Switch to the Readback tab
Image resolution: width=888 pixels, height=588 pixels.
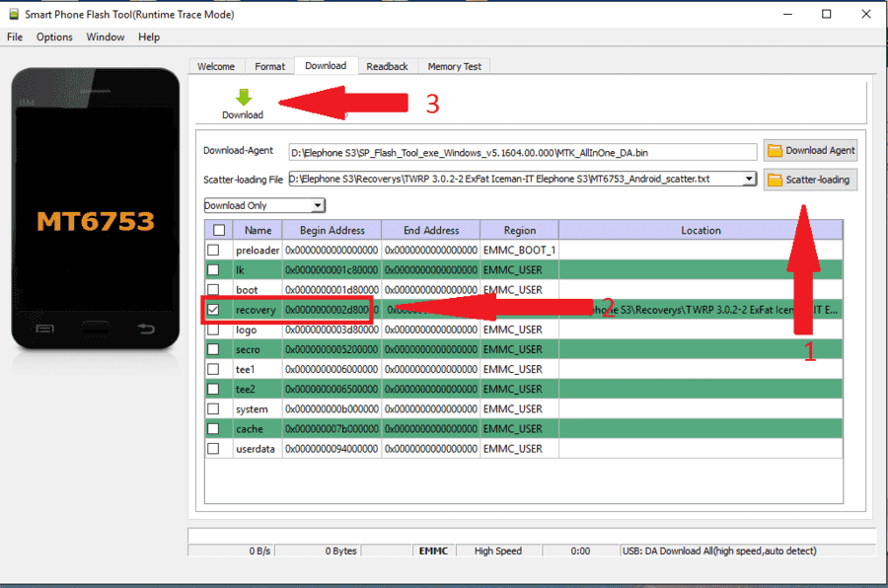(387, 66)
